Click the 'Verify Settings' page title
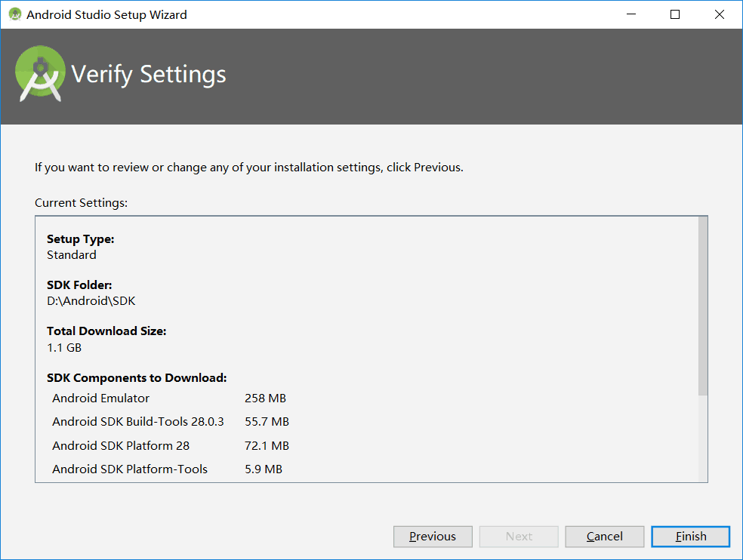This screenshot has height=560, width=743. click(148, 75)
